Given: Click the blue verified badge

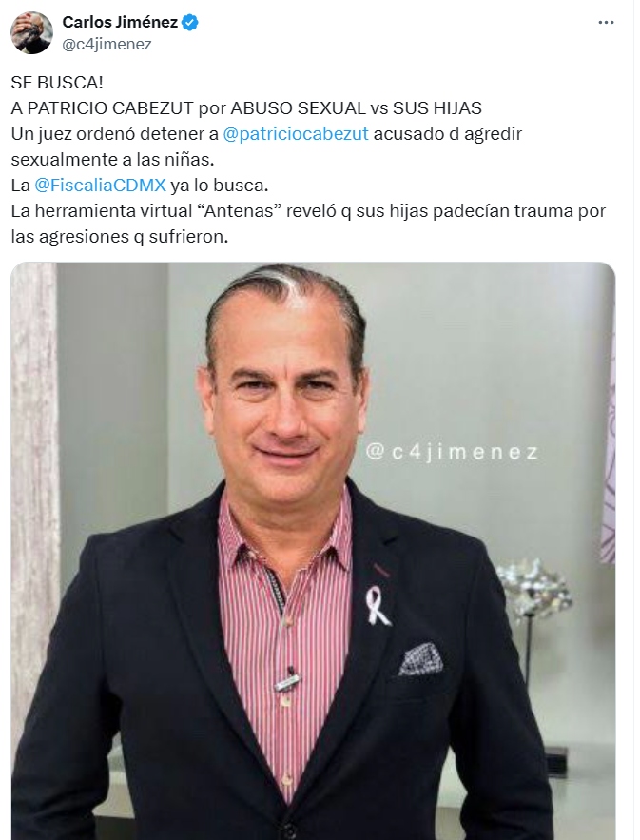Looking at the screenshot, I should [x=191, y=22].
